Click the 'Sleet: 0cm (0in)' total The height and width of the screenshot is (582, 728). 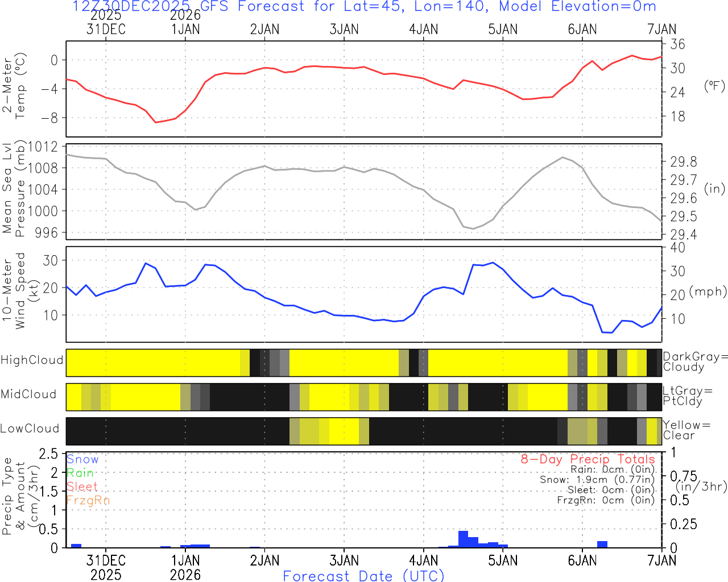(611, 490)
